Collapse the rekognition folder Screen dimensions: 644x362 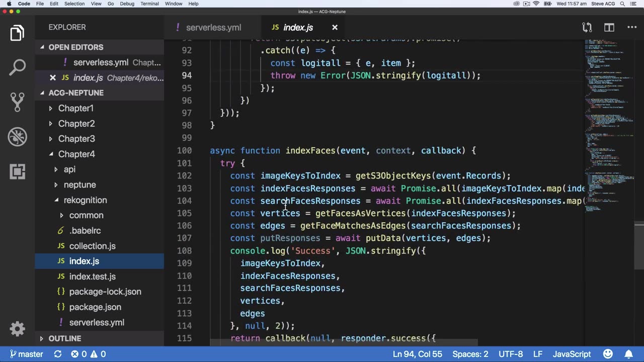coord(85,200)
